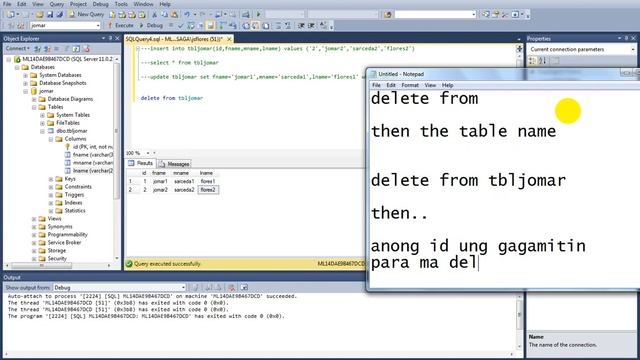
Task: Select the fname column in tree
Action: click(93, 155)
